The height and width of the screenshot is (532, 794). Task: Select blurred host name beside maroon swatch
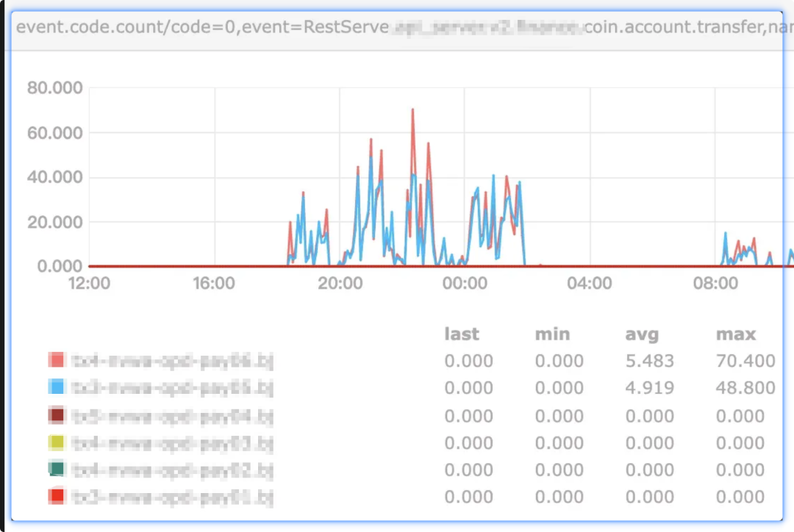coord(173,416)
